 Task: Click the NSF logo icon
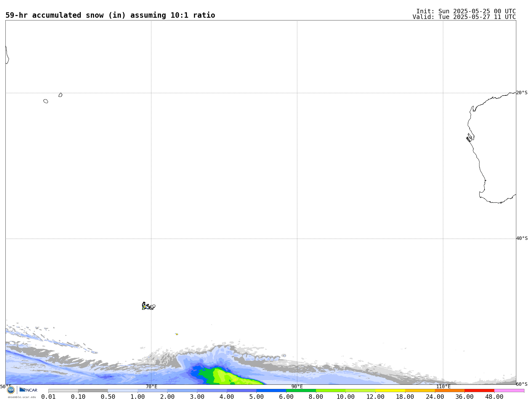(x=11, y=390)
